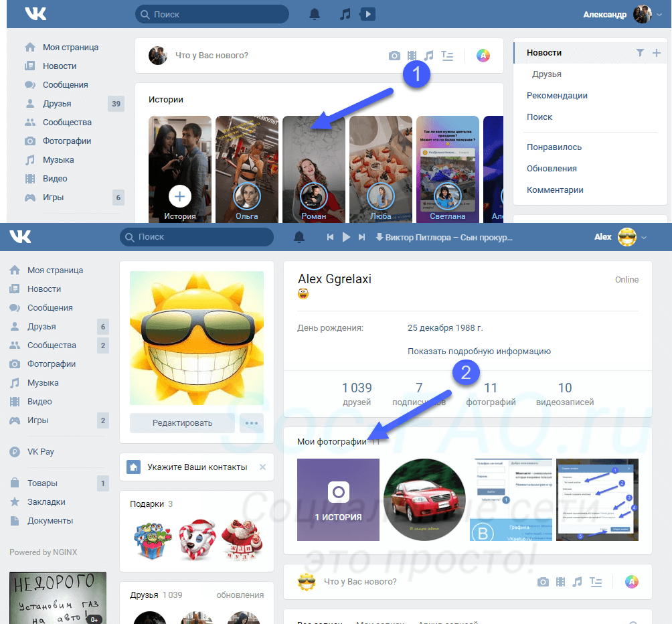Add a new story via История plus button

(x=180, y=196)
